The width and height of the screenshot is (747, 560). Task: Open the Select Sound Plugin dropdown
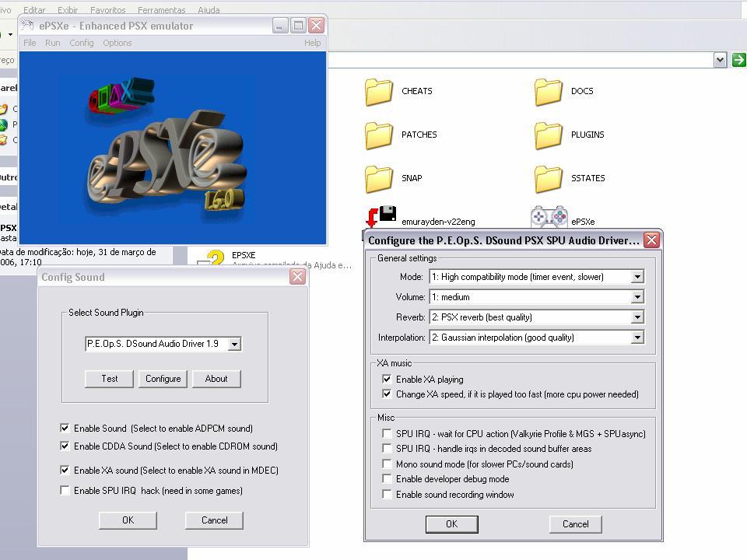[x=234, y=344]
